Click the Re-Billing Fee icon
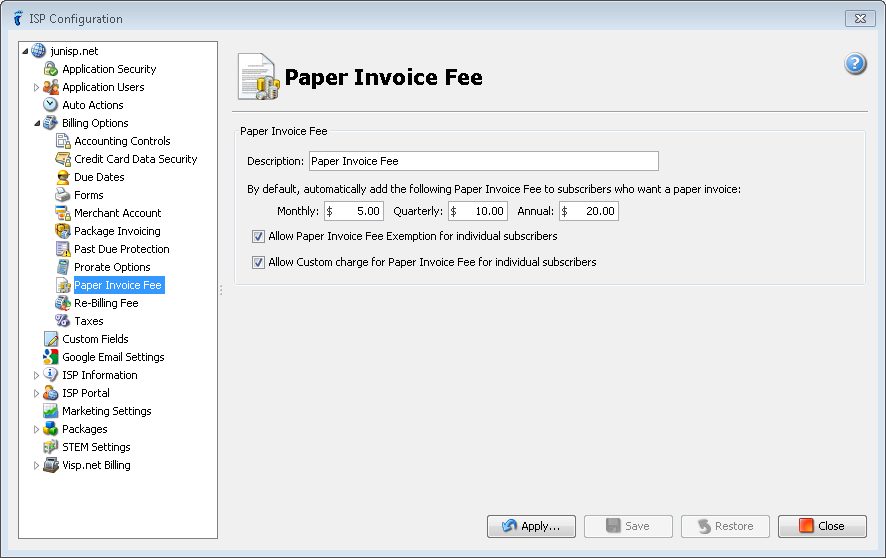The image size is (886, 558). click(x=63, y=303)
